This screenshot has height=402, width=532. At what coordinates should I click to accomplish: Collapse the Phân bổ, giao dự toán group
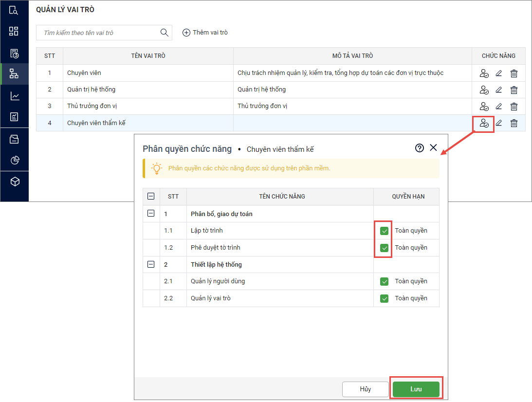point(151,214)
